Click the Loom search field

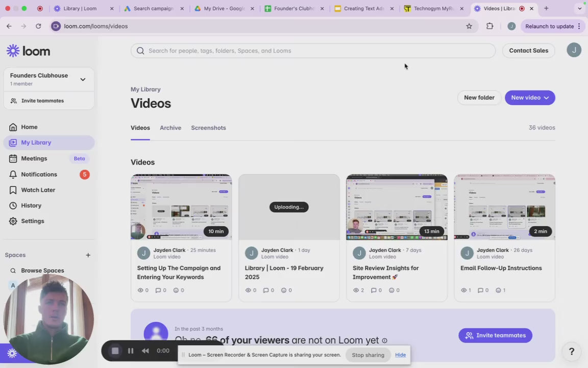pyautogui.click(x=313, y=51)
